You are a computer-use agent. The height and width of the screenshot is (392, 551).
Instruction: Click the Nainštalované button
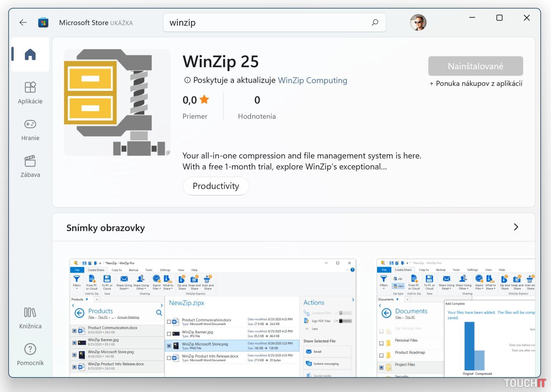click(x=475, y=66)
